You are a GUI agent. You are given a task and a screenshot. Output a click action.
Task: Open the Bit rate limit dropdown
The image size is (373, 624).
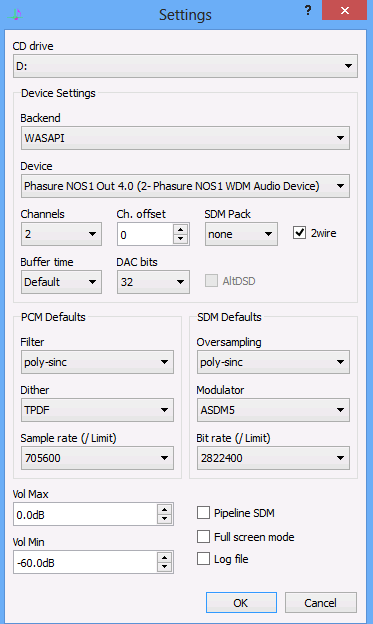[x=273, y=458]
